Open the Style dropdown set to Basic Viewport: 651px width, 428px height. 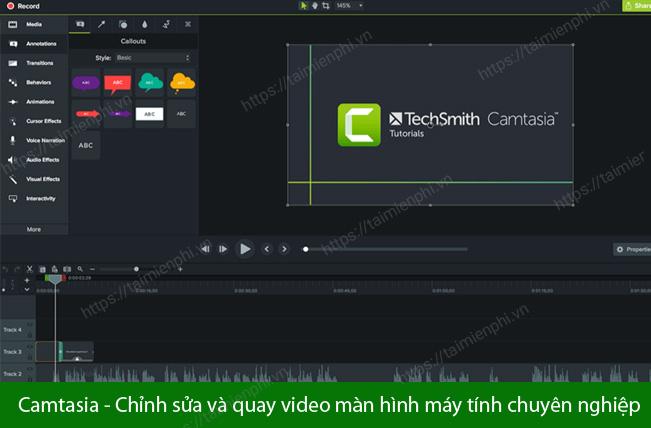(x=153, y=58)
